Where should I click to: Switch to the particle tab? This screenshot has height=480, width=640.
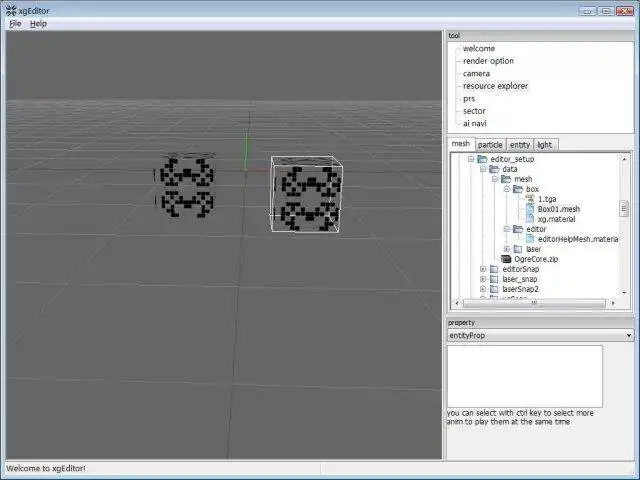point(490,145)
